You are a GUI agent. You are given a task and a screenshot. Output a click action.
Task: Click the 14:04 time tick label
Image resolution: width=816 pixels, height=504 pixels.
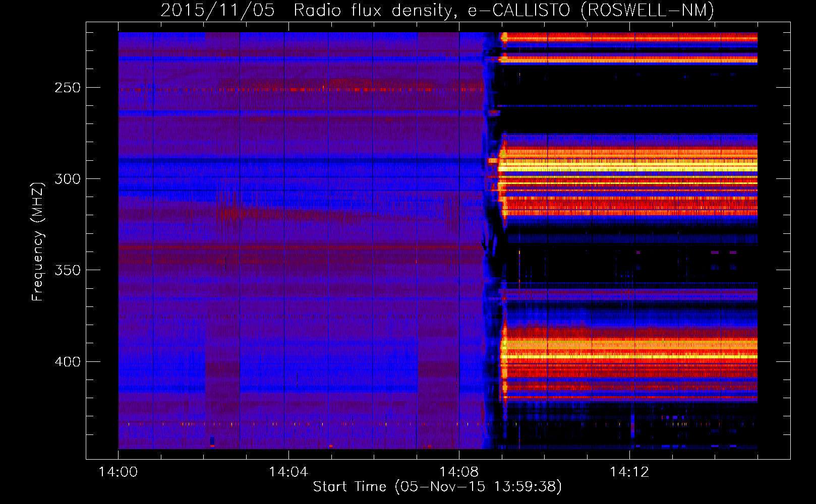click(288, 472)
